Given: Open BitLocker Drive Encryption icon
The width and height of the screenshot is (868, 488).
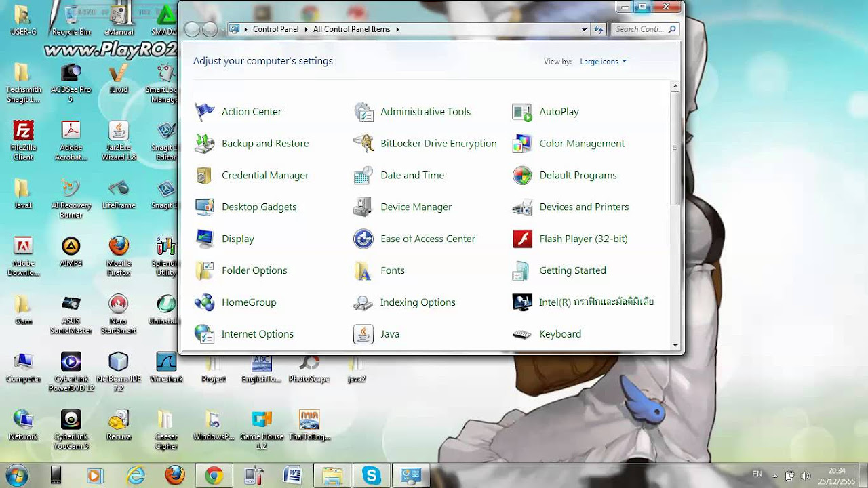Looking at the screenshot, I should point(363,144).
